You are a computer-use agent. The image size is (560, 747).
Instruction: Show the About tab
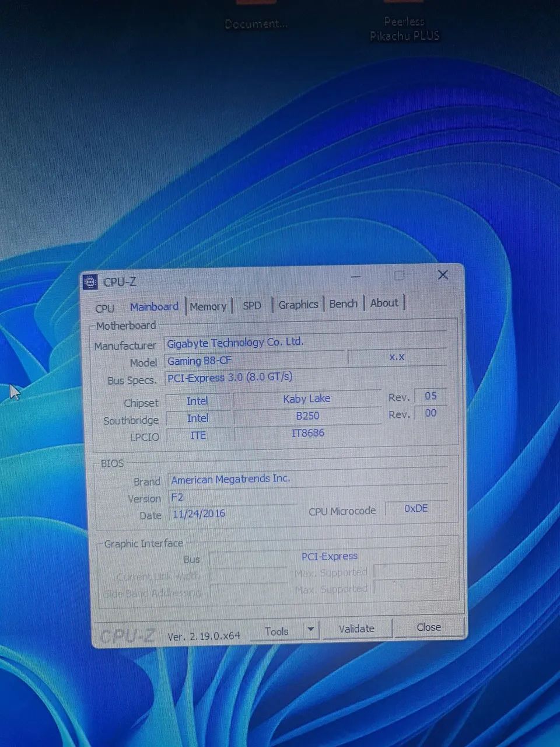click(384, 302)
